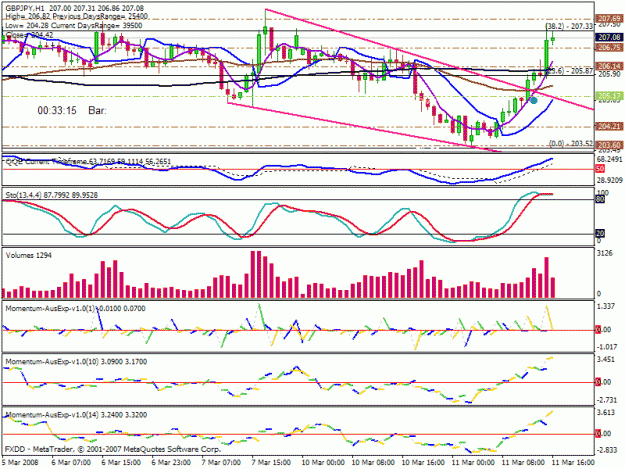Select the Fibonacci label ending '- 205.87'
This screenshot has width=625, height=469.
coord(570,71)
